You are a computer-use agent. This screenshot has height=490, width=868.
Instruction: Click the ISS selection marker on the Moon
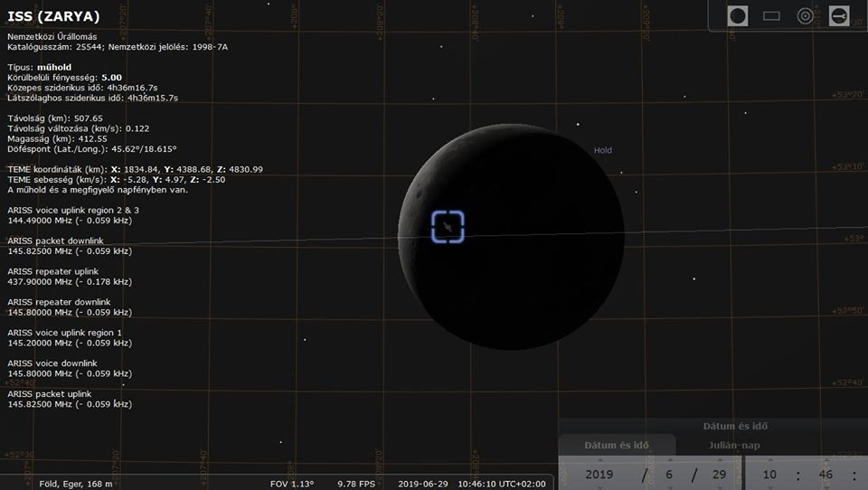click(x=448, y=226)
